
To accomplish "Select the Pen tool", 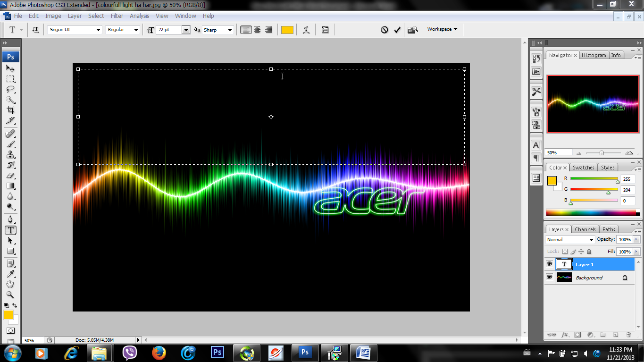I will [x=10, y=220].
